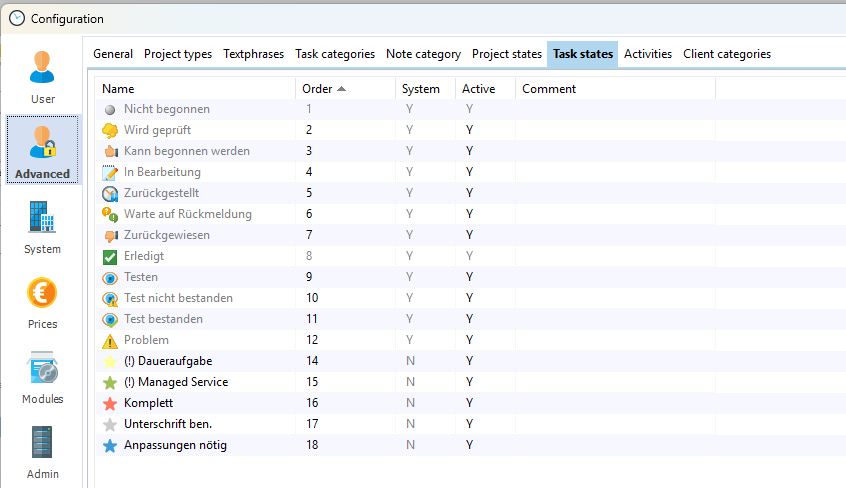Select the (!) Managed Service row
Viewport: 846px width, 488px height.
pos(176,382)
